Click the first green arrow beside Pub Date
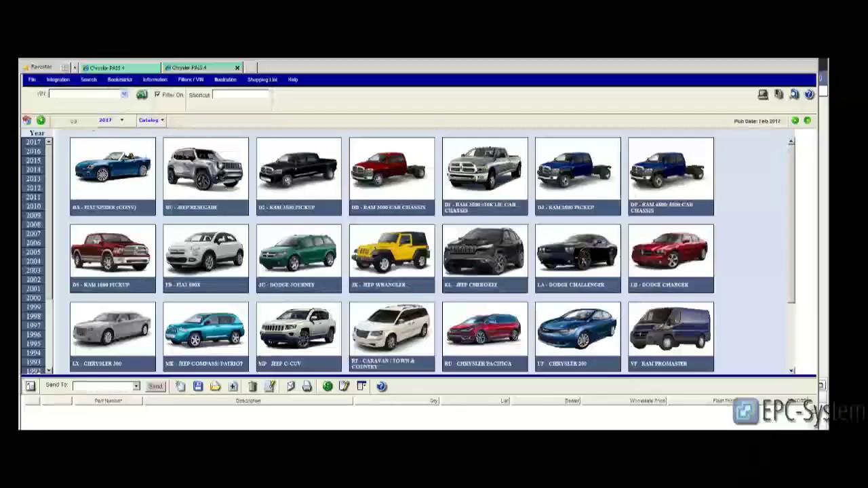 pos(795,121)
